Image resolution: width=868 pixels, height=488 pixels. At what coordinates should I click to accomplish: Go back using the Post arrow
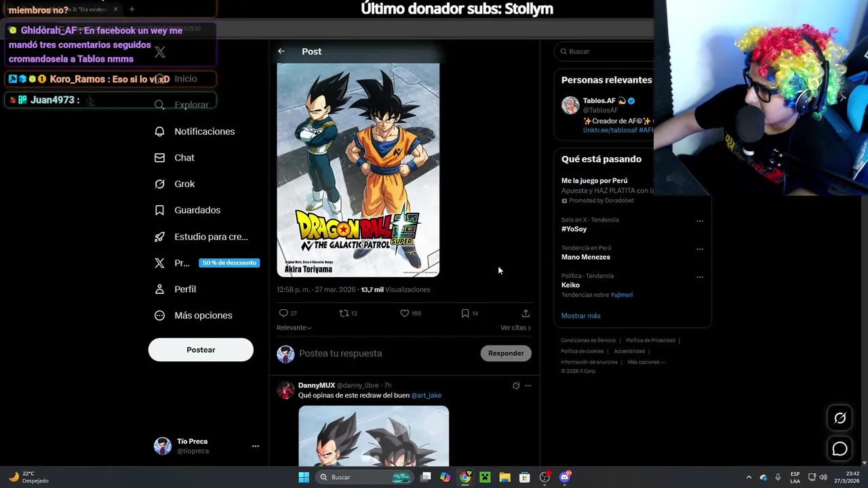pyautogui.click(x=281, y=52)
